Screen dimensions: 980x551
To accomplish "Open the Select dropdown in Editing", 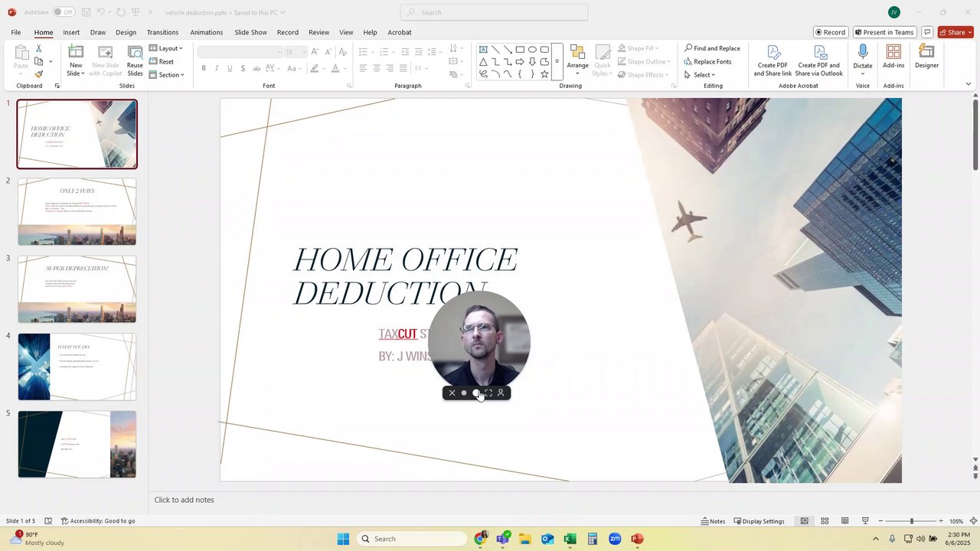I will (x=700, y=74).
